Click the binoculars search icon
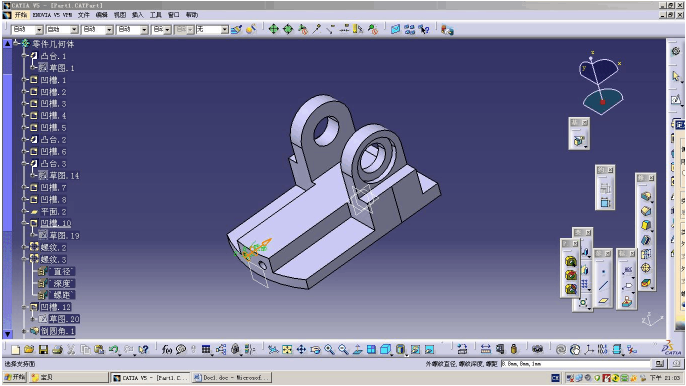Screen dimensions: 686x386 point(537,349)
